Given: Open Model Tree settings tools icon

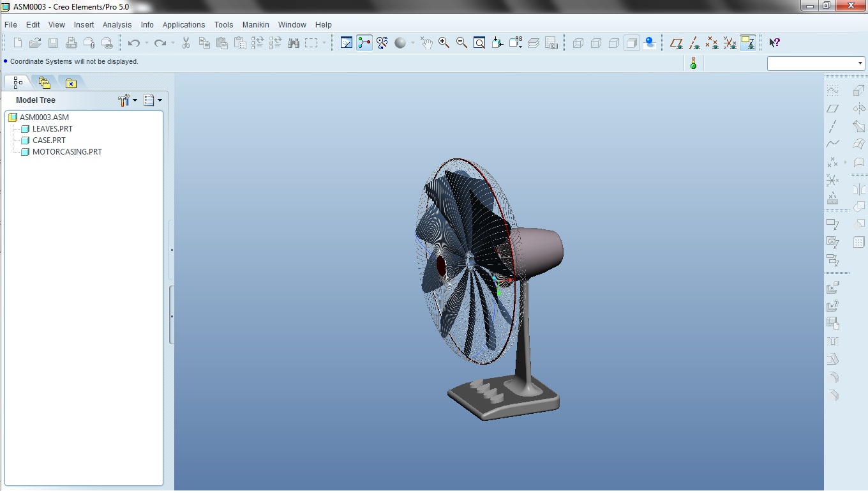Looking at the screenshot, I should click(x=124, y=100).
